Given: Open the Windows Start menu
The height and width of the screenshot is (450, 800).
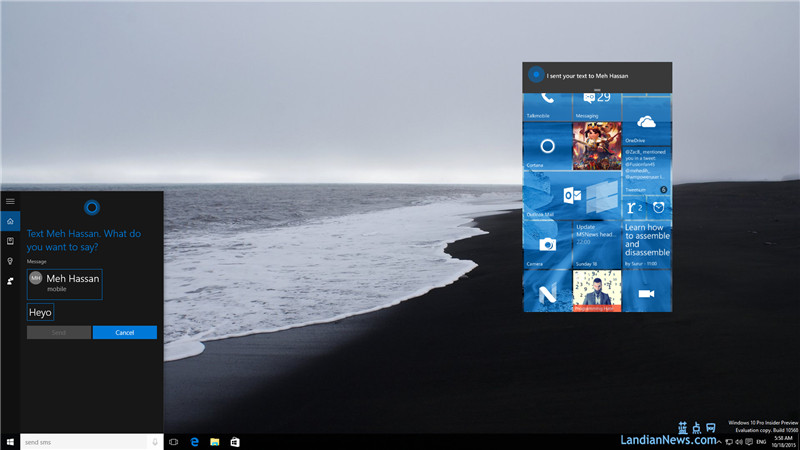Looking at the screenshot, I should click(10, 442).
